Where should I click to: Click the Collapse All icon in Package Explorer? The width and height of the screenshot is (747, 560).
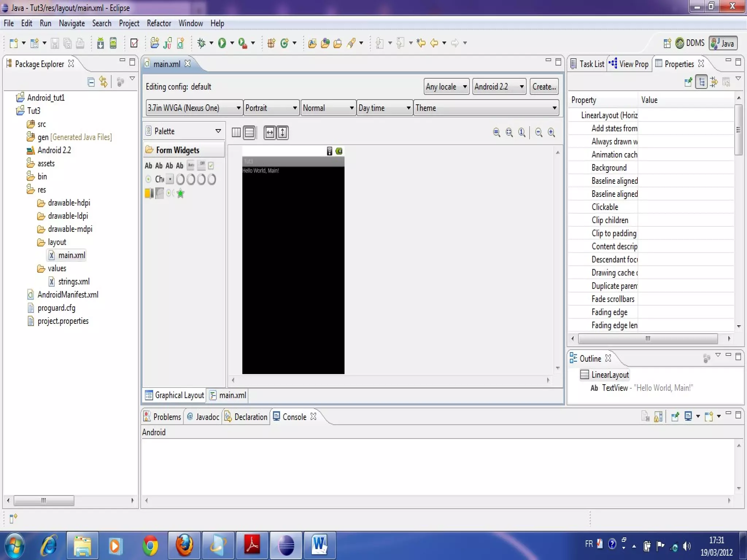point(91,82)
